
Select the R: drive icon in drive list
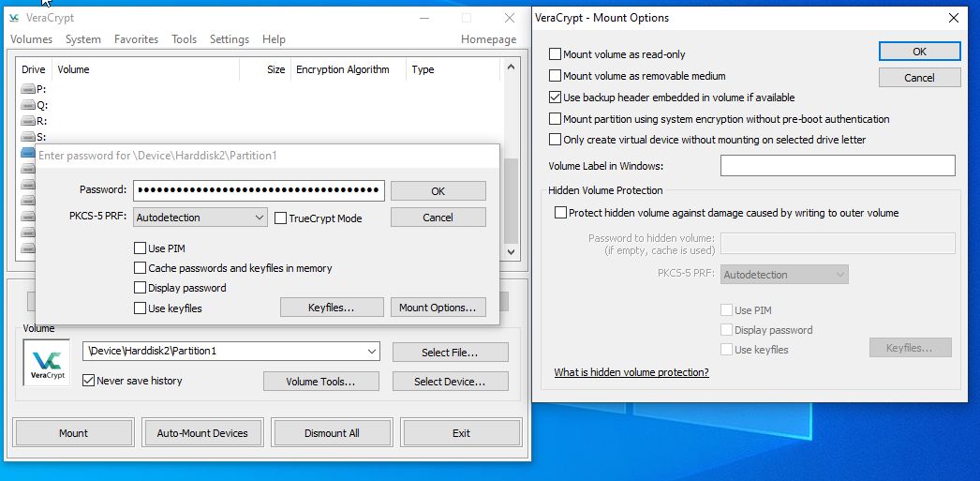coord(28,121)
